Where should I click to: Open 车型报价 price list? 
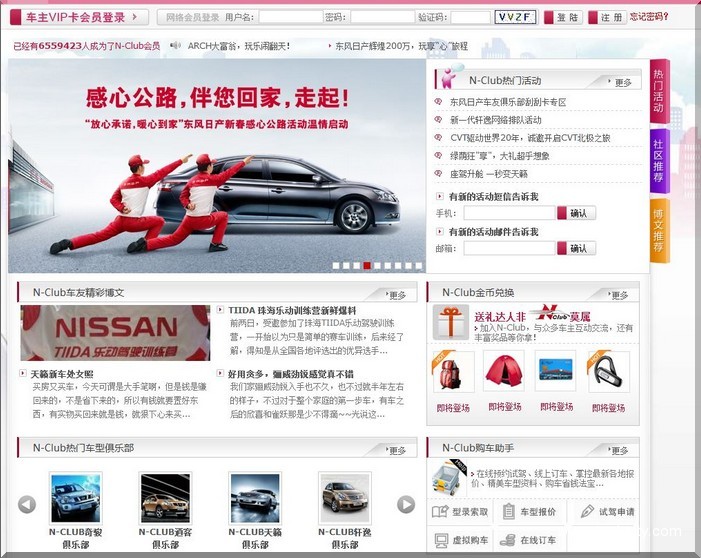(x=529, y=512)
